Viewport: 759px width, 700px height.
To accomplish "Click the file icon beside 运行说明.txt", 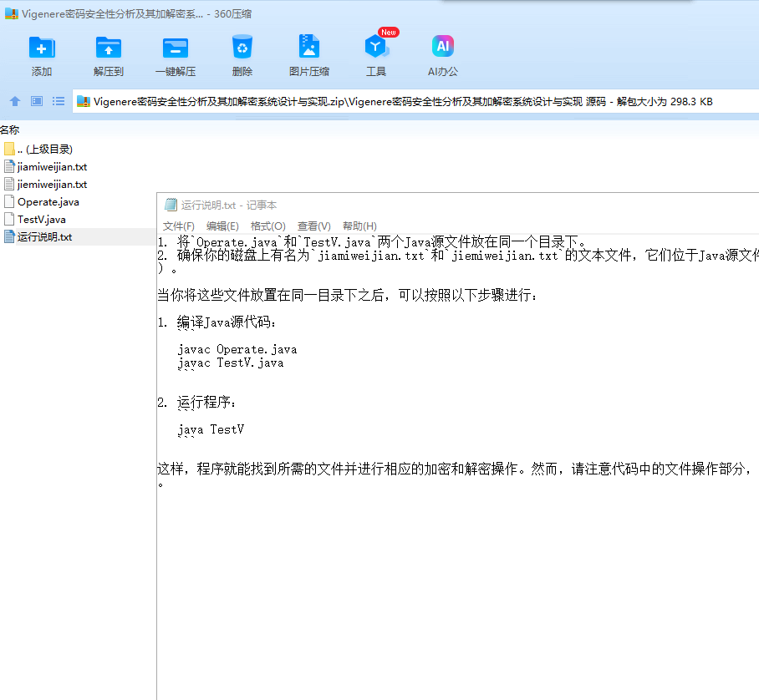I will pyautogui.click(x=9, y=236).
